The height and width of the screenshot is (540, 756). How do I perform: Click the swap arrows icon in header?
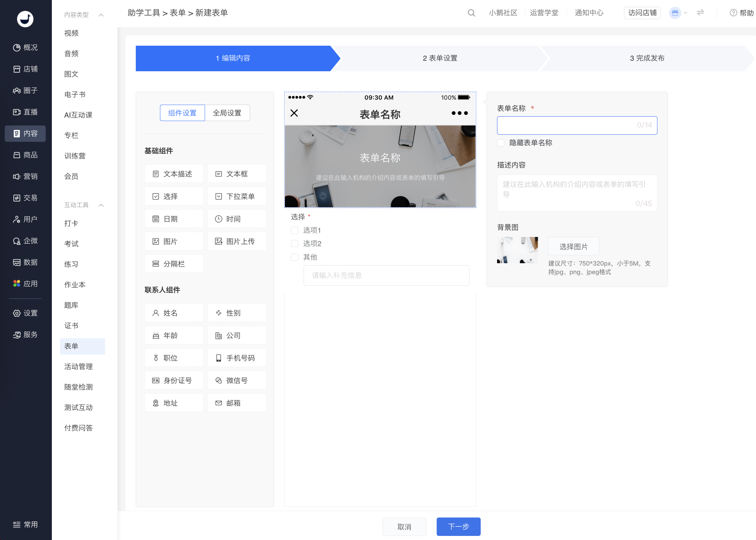coord(700,13)
